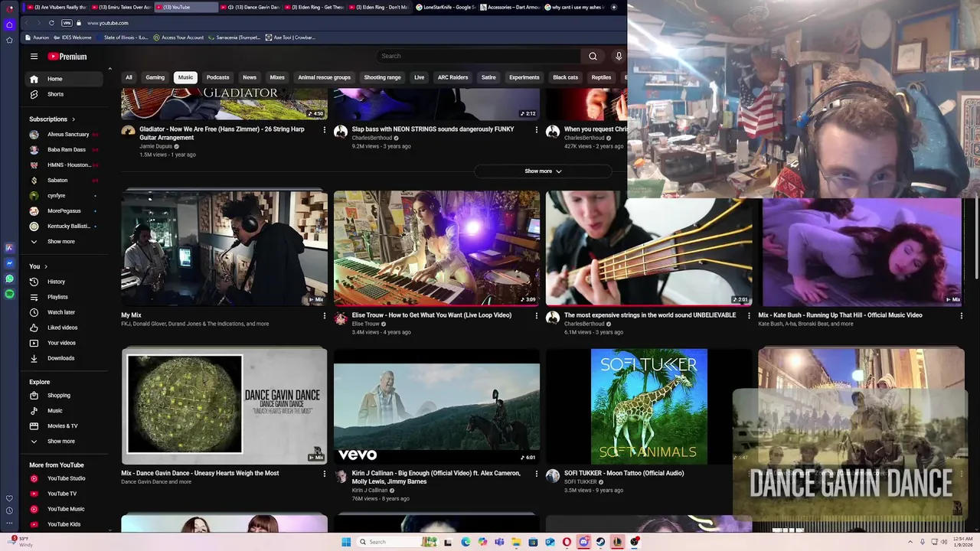Select the Animal rescue groups chip
Screen dimensions: 980x551
click(x=324, y=77)
